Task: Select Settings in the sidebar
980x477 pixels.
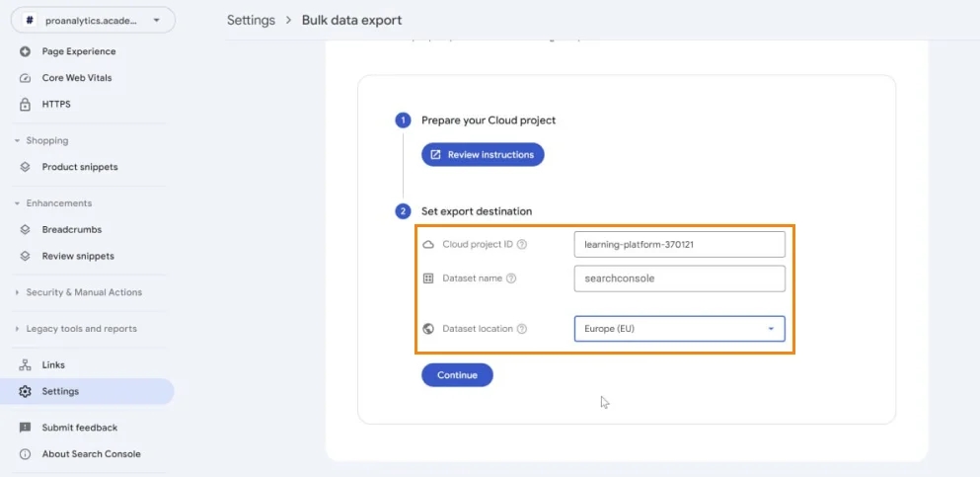Action: pos(88,391)
